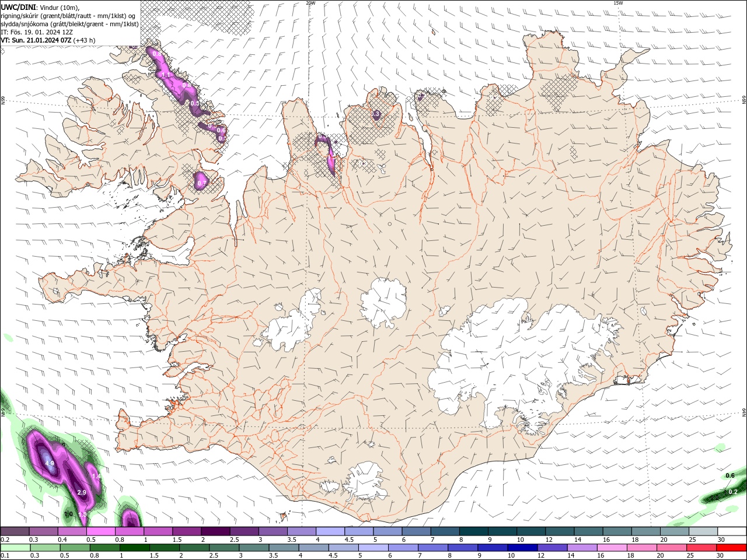The width and height of the screenshot is (747, 560).
Task: Click the pink snow-scale swatch between 0.5 and 0.8
Action: coord(101,531)
